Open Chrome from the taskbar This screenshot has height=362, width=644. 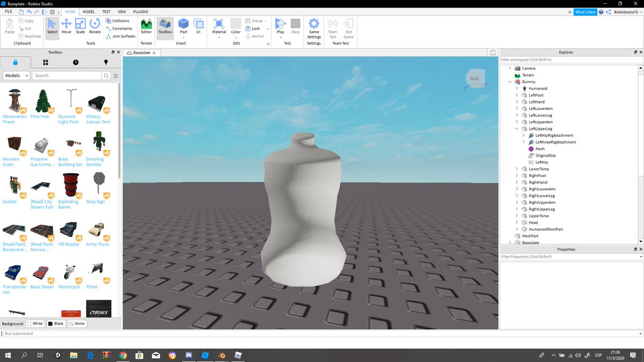click(123, 355)
